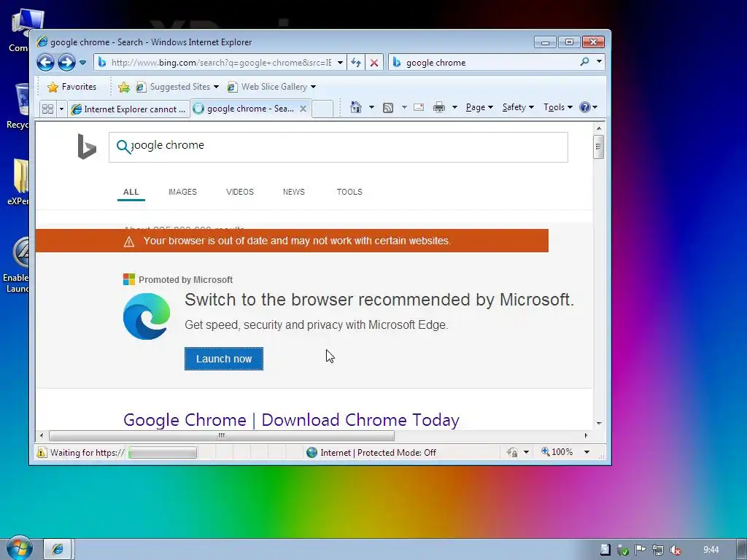Switch to VIDEOS results

(239, 192)
